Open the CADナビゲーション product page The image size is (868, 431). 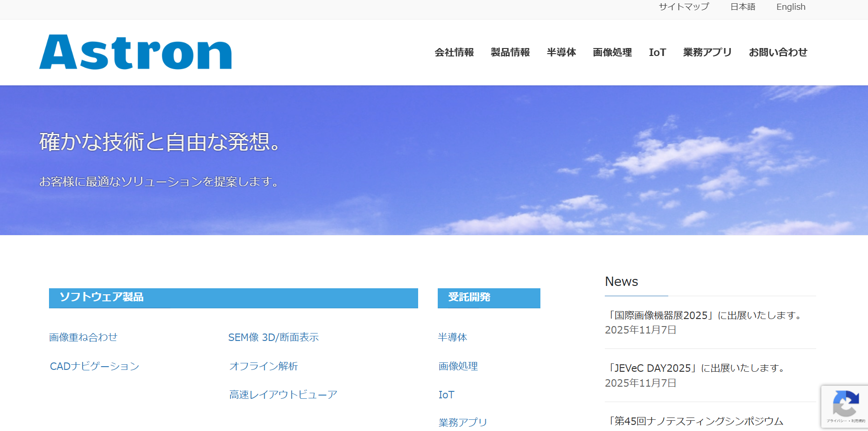coord(95,366)
